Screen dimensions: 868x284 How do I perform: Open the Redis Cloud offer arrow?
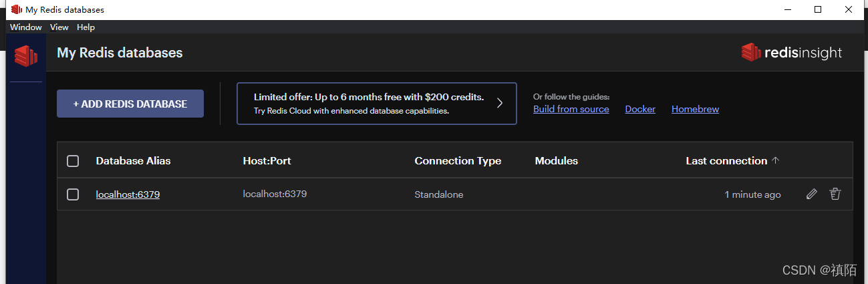point(499,104)
